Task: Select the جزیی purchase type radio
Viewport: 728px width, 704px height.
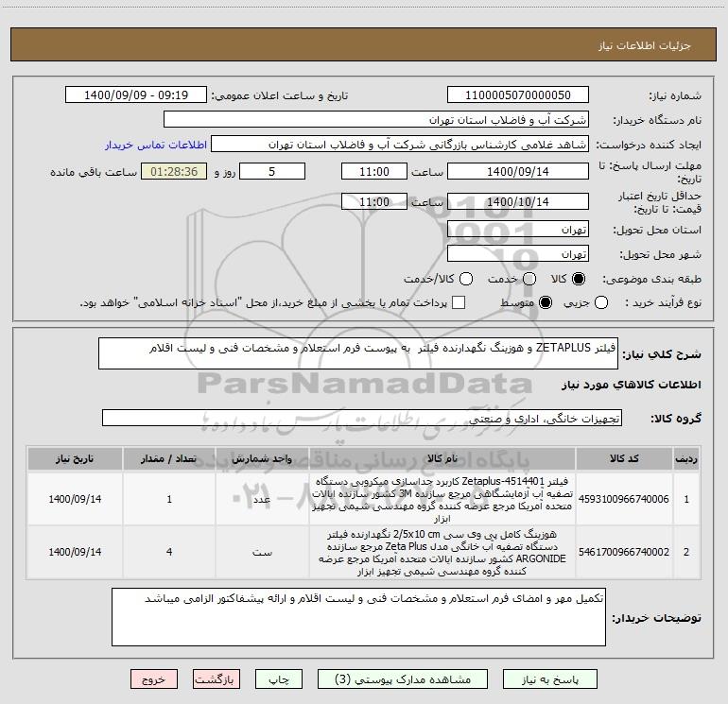Action: [601, 303]
